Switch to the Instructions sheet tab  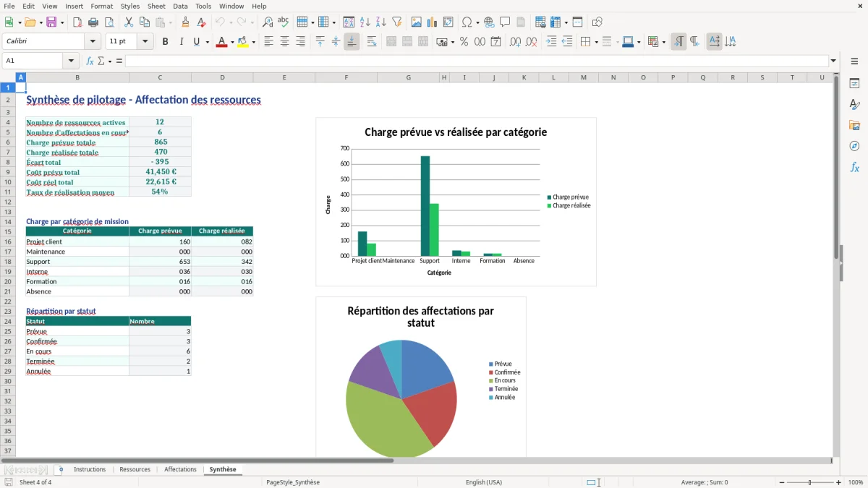(x=90, y=469)
